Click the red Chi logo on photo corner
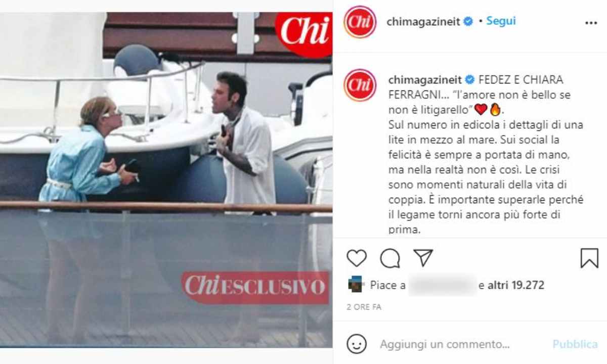Viewport: 607px width, 364px height. pyautogui.click(x=303, y=32)
